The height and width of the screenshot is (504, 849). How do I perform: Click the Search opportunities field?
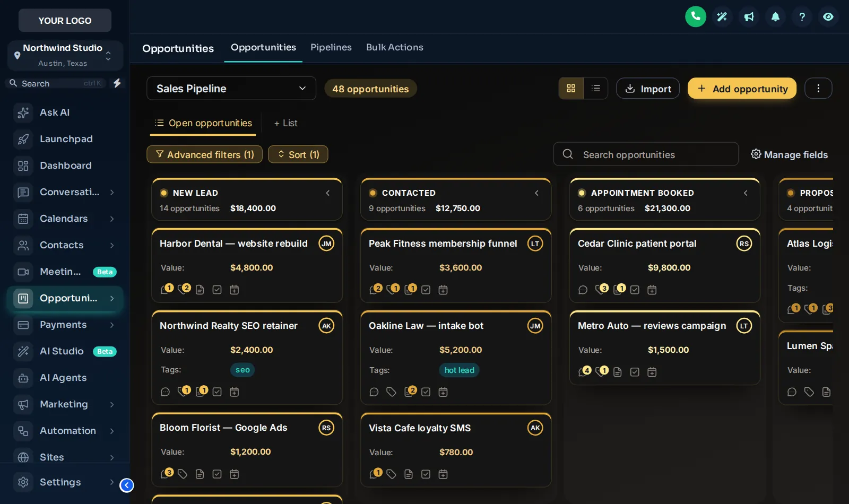(x=646, y=154)
